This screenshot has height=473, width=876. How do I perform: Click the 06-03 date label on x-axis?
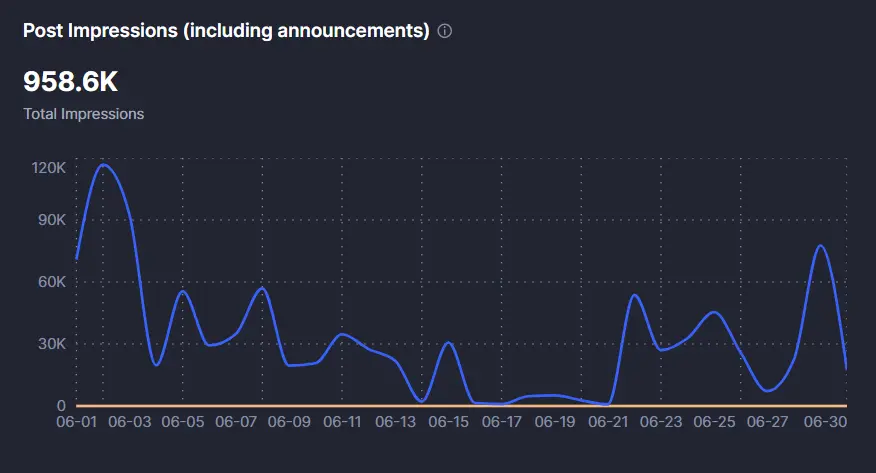click(130, 422)
